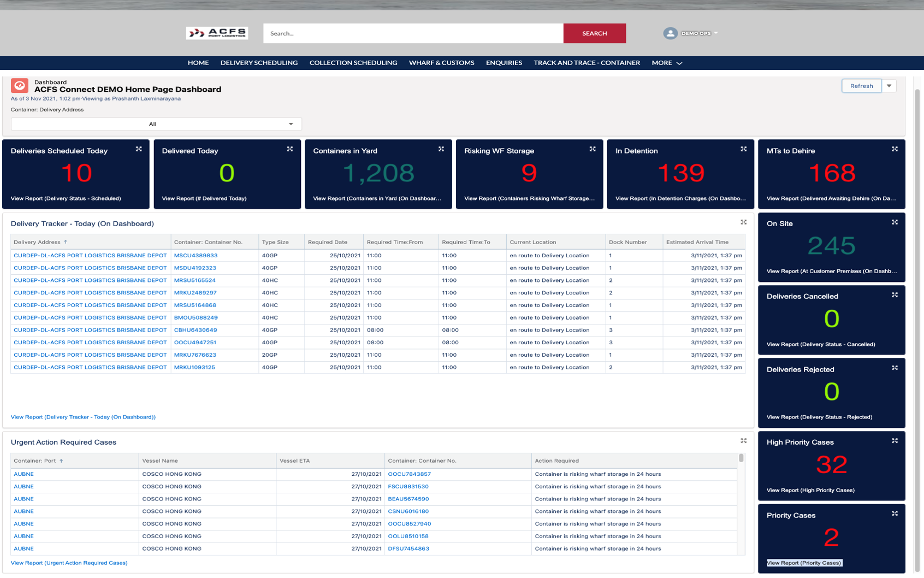Expand the Containers in Yard widget
The image size is (924, 578).
(441, 149)
